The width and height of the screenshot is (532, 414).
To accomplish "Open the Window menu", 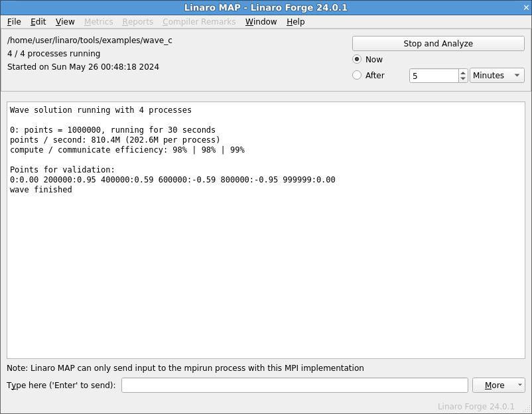I will (261, 22).
